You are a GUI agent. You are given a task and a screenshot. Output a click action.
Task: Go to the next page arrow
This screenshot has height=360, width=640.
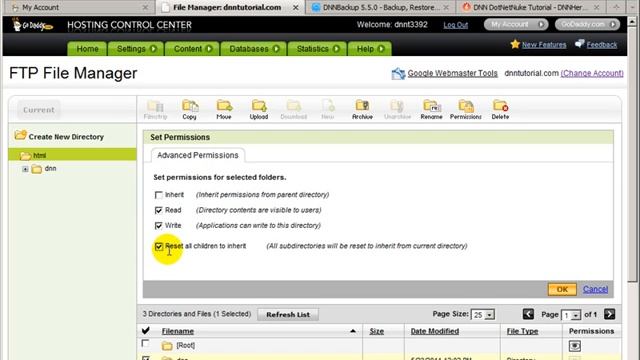pyautogui.click(x=609, y=314)
